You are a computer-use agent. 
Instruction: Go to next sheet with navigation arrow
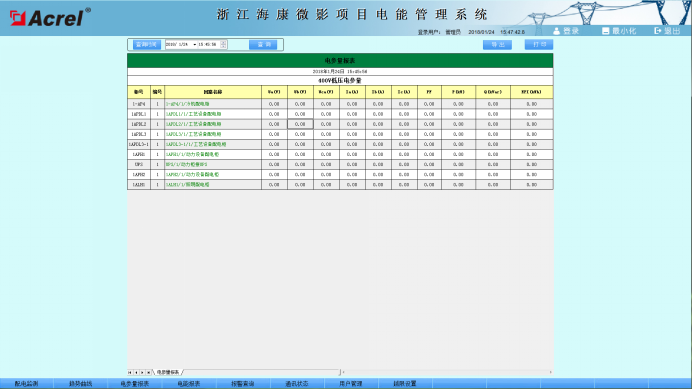pyautogui.click(x=142, y=373)
